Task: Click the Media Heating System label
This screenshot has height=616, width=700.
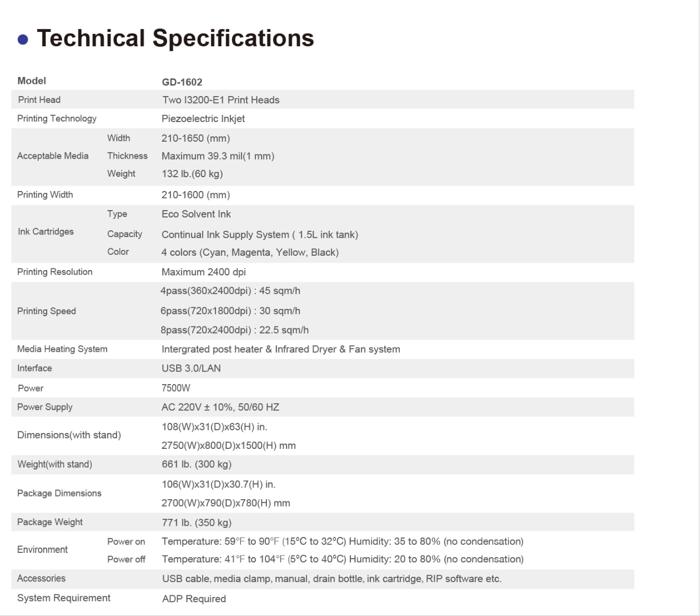Action: click(62, 349)
